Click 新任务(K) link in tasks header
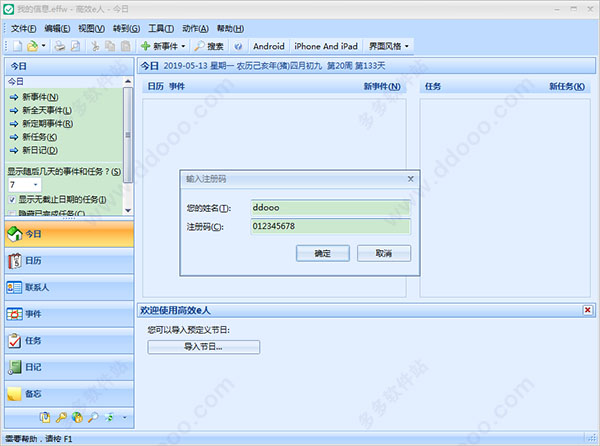The height and width of the screenshot is (446, 600). (567, 87)
